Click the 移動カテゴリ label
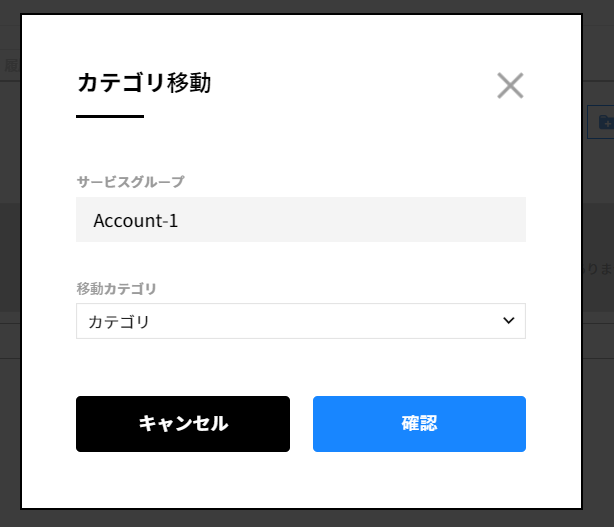 116,288
